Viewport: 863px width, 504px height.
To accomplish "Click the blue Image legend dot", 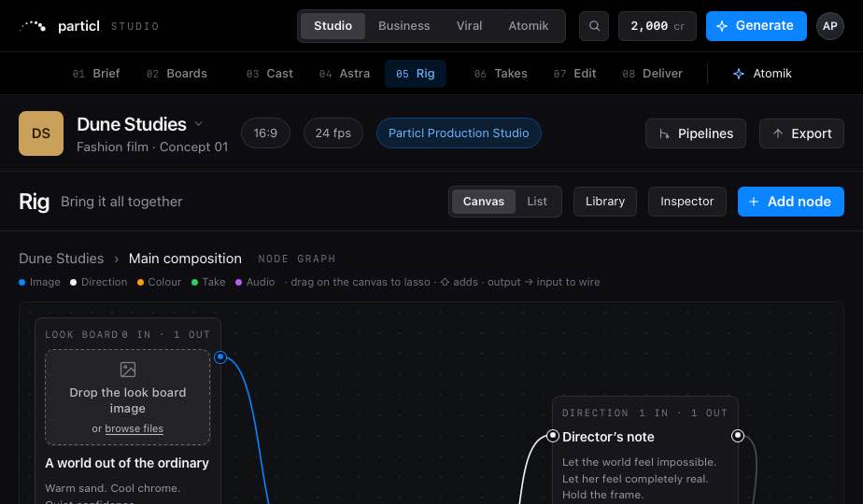I will pyautogui.click(x=22, y=282).
